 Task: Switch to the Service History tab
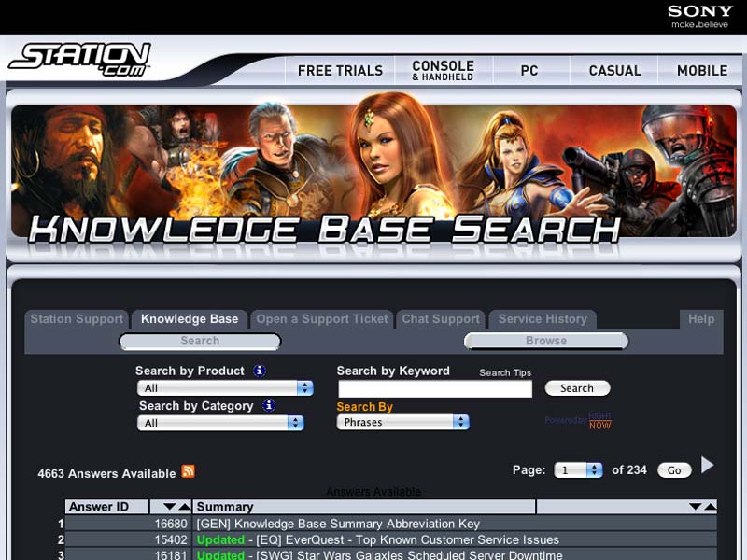[x=543, y=319]
